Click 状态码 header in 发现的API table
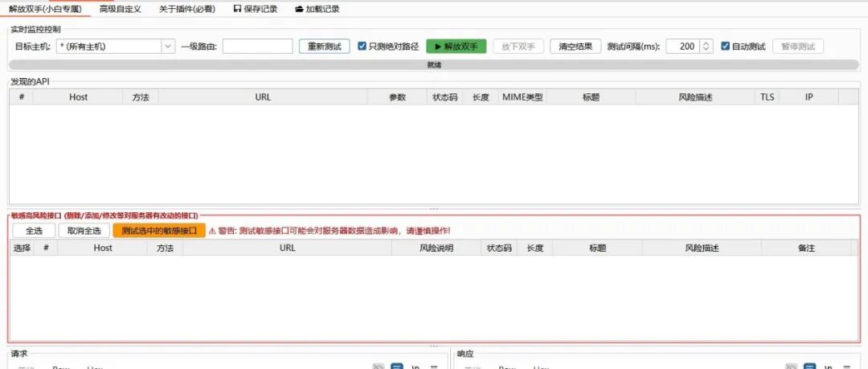The width and height of the screenshot is (868, 369). coord(445,97)
